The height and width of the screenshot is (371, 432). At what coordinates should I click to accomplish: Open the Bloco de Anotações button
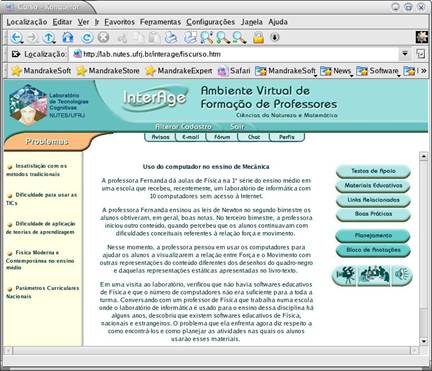click(x=373, y=250)
